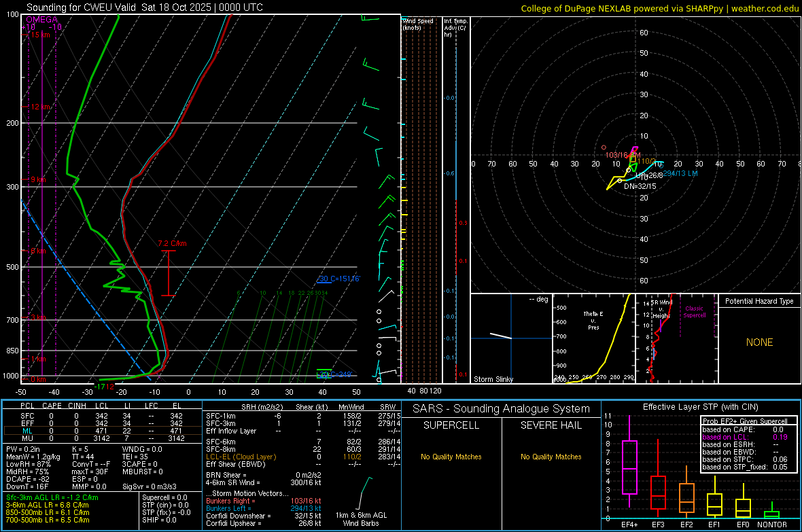Click 'No Quality Matches' under SEVERE HAIL
The image size is (802, 532).
[x=551, y=457]
